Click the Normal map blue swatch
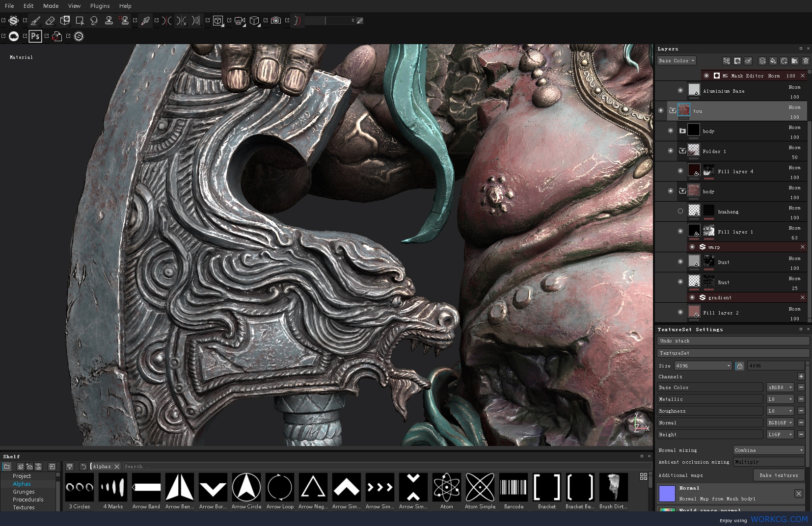Screen dimensions: 812x526 click(667, 493)
